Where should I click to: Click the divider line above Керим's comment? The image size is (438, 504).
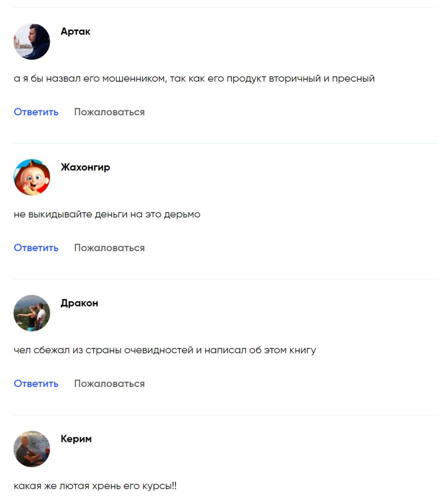point(226,415)
